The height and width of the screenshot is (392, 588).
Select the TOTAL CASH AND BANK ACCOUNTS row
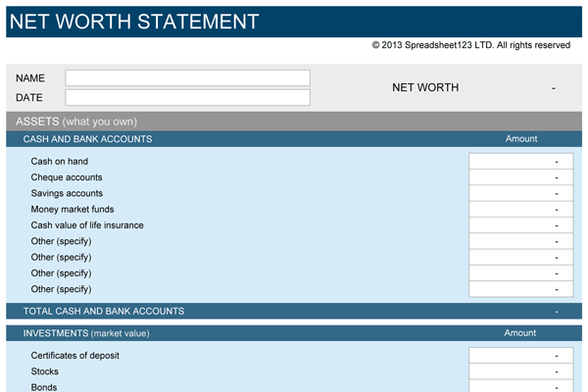click(293, 311)
